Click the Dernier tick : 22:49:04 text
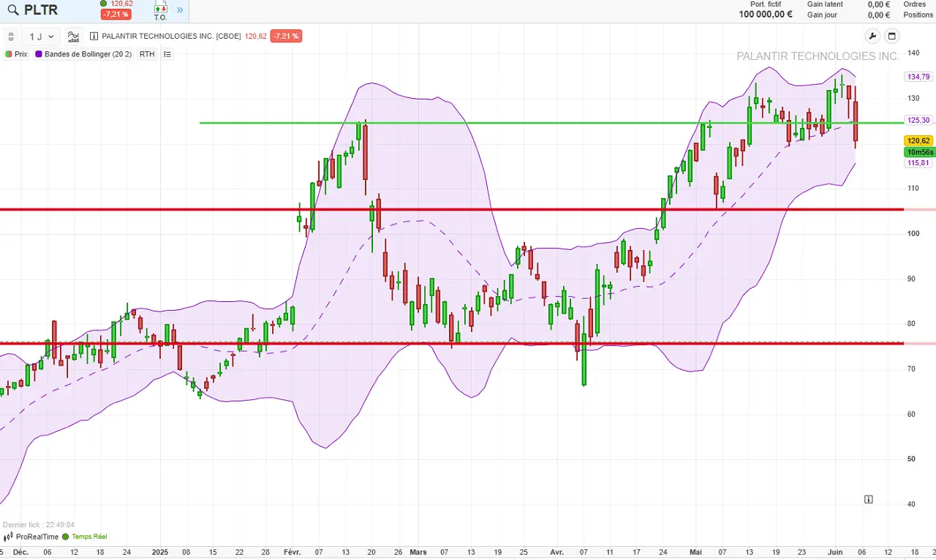The height and width of the screenshot is (560, 936). click(39, 525)
